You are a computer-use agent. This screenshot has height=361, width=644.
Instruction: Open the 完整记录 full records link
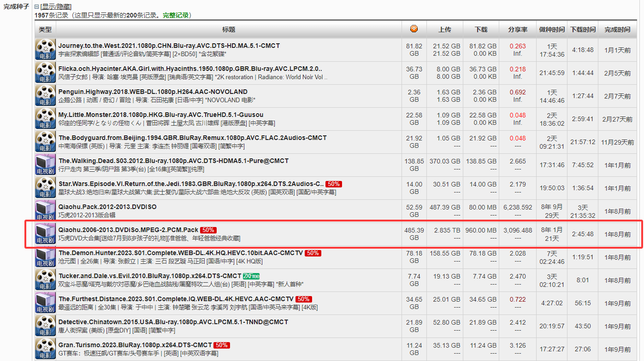(x=176, y=15)
